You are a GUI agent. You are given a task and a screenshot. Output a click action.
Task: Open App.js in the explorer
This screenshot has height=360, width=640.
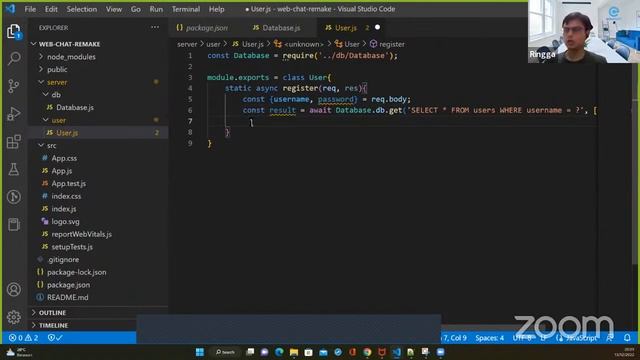click(98, 171)
